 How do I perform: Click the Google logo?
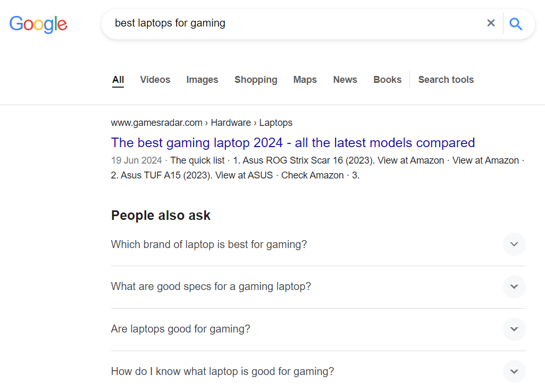[x=38, y=24]
